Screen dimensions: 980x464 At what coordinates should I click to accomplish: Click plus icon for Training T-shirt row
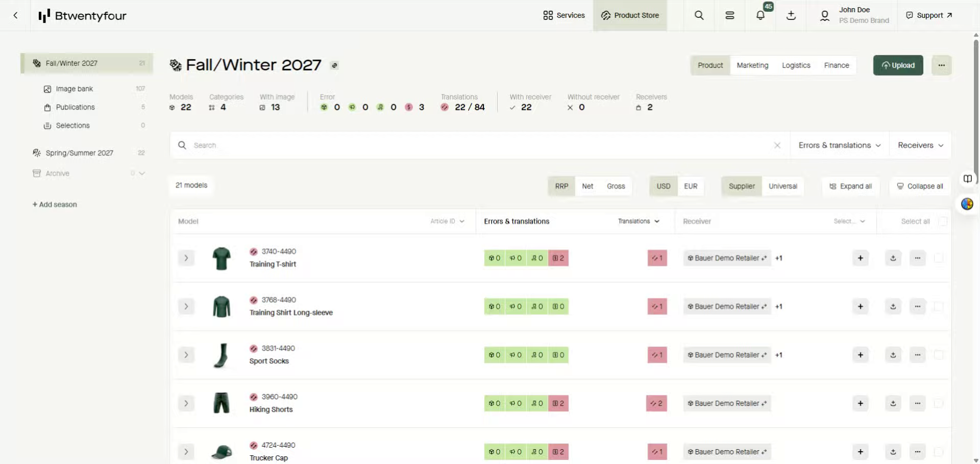click(860, 258)
